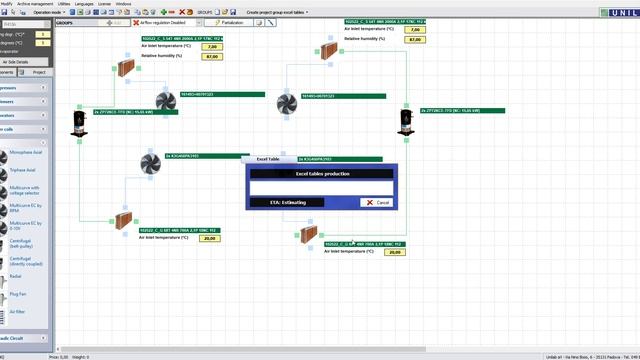Click the lower-right condenser coil block
640x360 pixels.
[x=309, y=235]
